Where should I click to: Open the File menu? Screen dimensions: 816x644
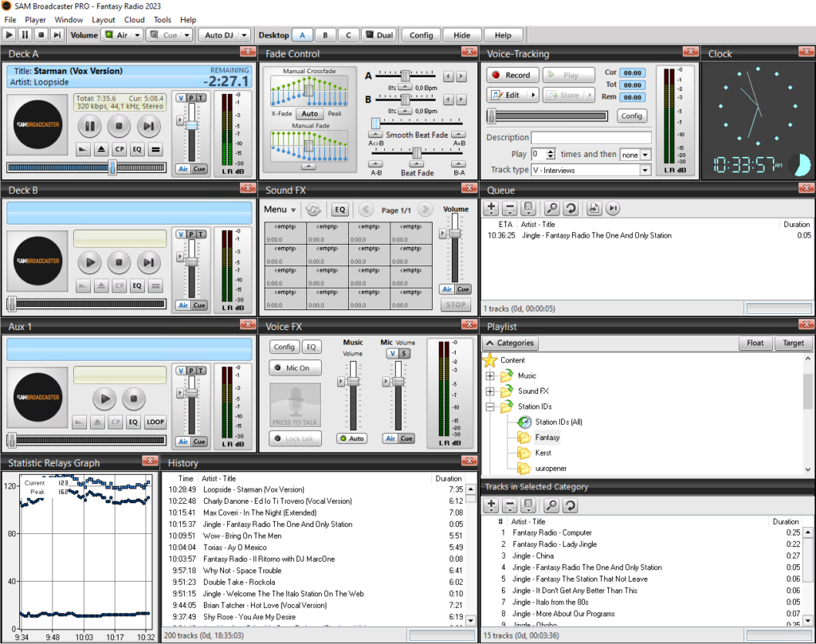tap(10, 20)
